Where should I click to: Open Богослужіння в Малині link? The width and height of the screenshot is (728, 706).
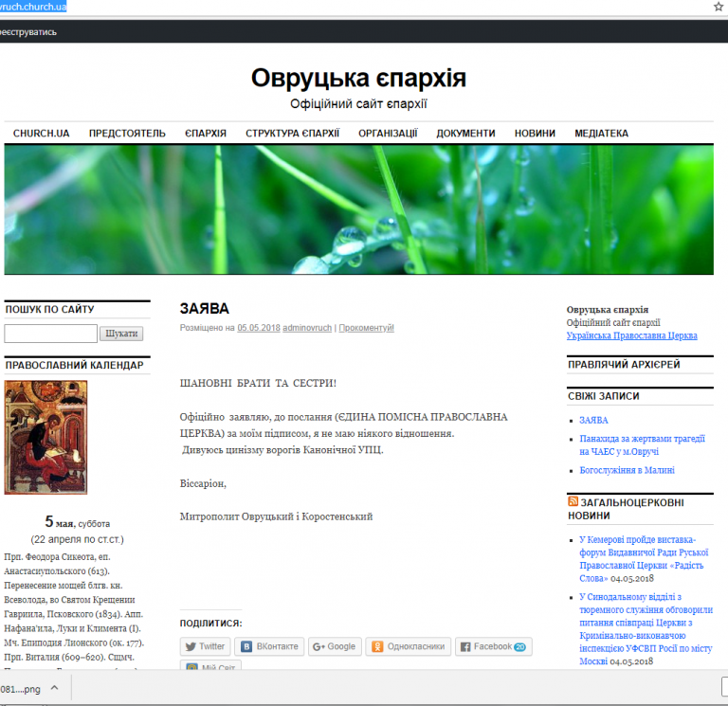pos(627,470)
